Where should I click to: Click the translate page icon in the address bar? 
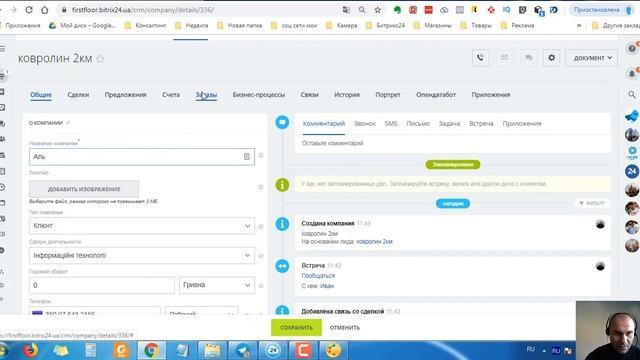(346, 10)
